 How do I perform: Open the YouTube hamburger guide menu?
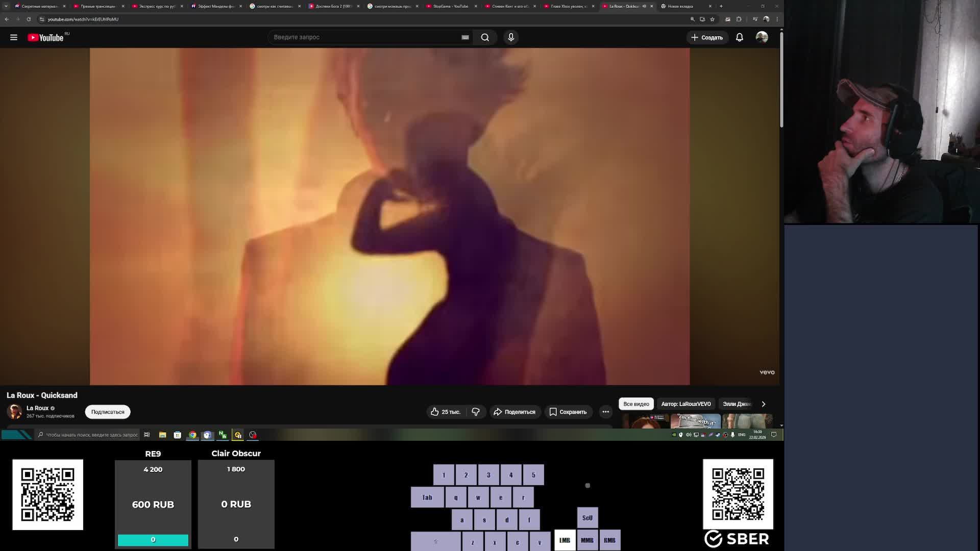pos(14,37)
